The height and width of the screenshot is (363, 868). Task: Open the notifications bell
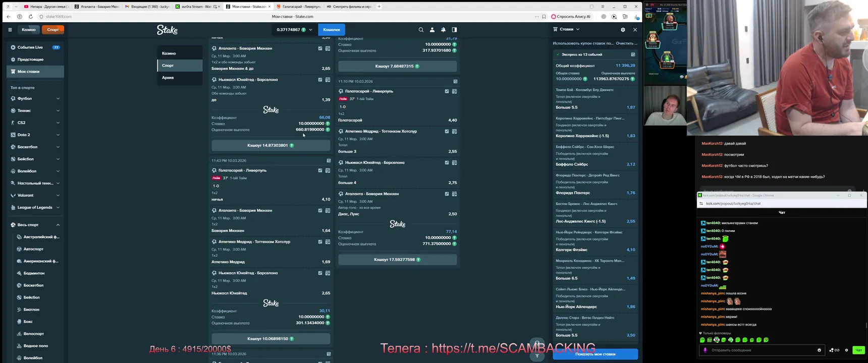[443, 30]
